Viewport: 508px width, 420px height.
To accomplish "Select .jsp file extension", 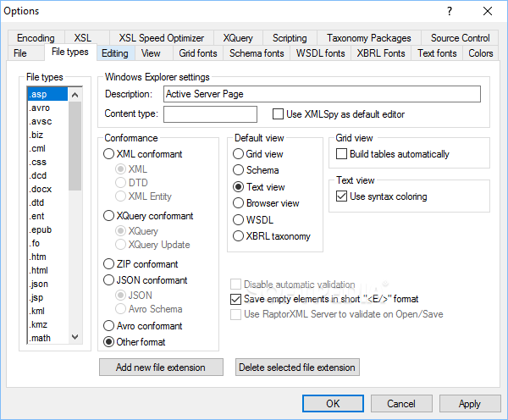I will pyautogui.click(x=47, y=297).
